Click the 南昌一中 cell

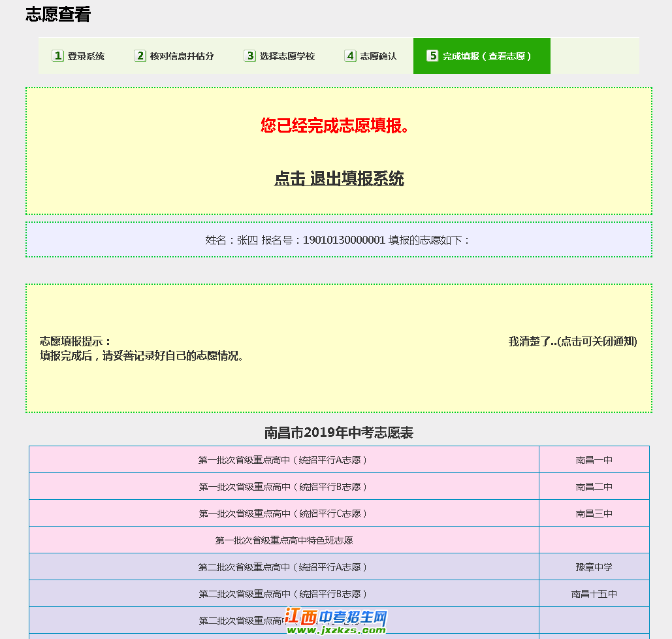[594, 460]
